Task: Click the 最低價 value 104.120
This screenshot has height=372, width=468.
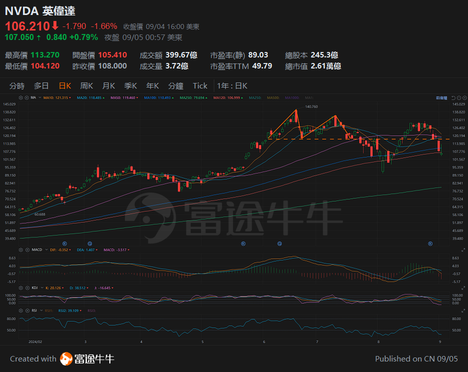Action: click(x=45, y=66)
